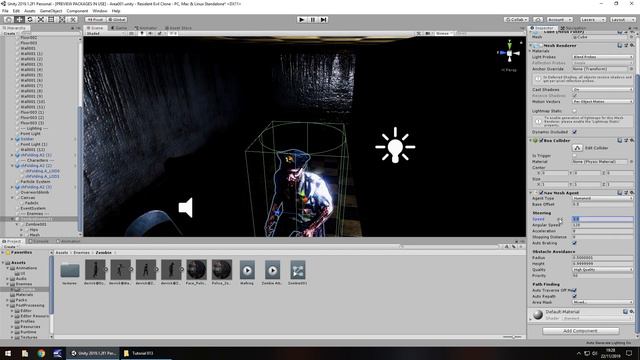The width and height of the screenshot is (640, 360).
Task: Click the Speed input field
Action: pyautogui.click(x=602, y=219)
